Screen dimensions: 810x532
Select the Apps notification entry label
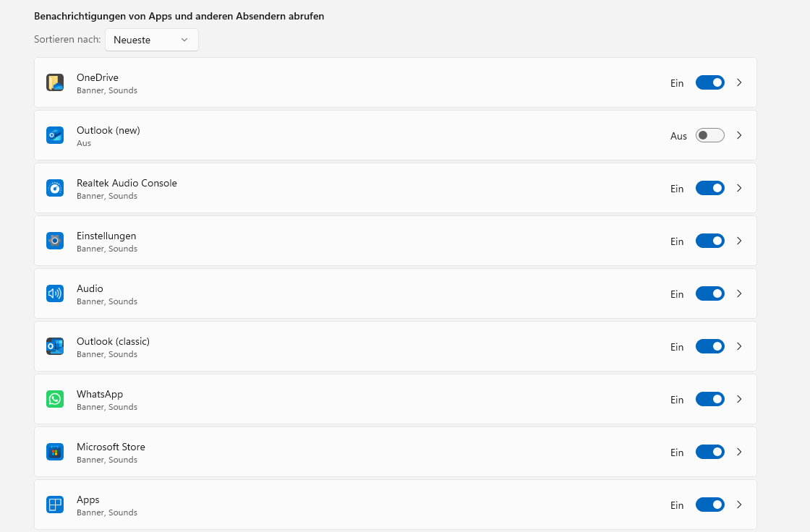[88, 499]
